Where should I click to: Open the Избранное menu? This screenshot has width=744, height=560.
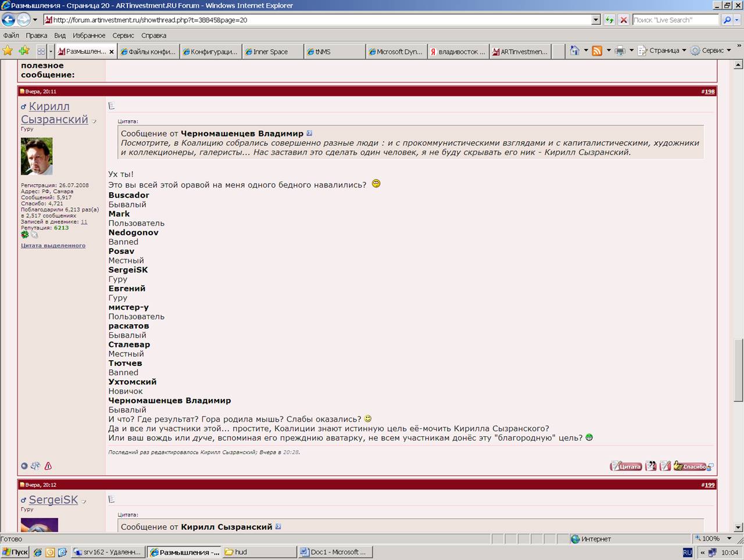[88, 35]
